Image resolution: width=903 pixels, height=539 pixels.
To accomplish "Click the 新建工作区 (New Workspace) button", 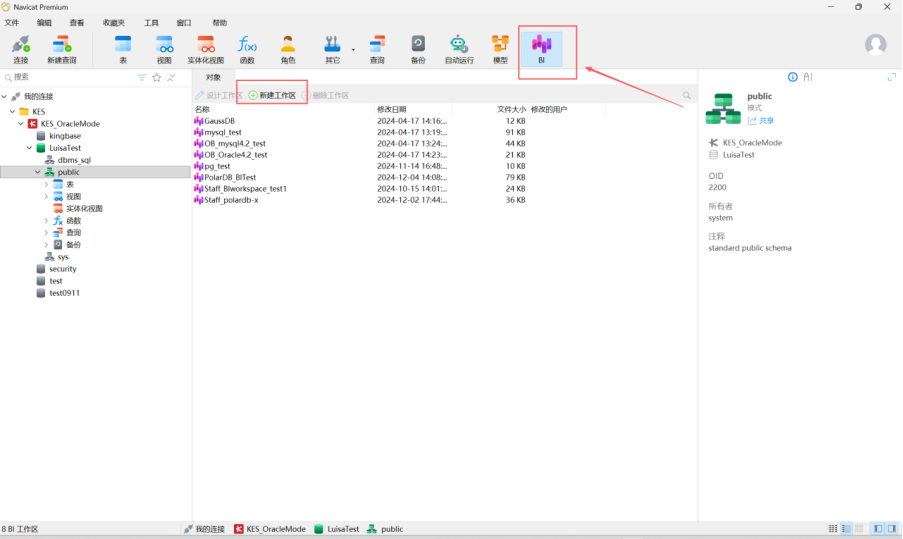I will pyautogui.click(x=272, y=95).
